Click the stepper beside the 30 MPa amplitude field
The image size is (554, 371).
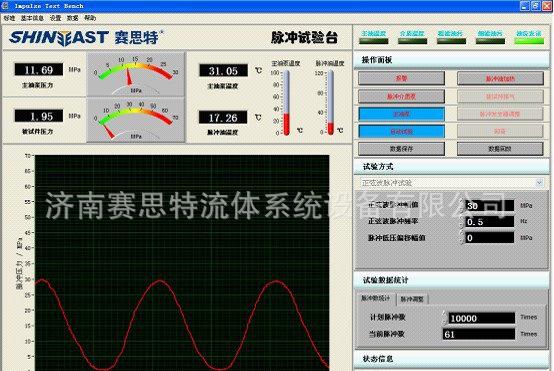(461, 205)
